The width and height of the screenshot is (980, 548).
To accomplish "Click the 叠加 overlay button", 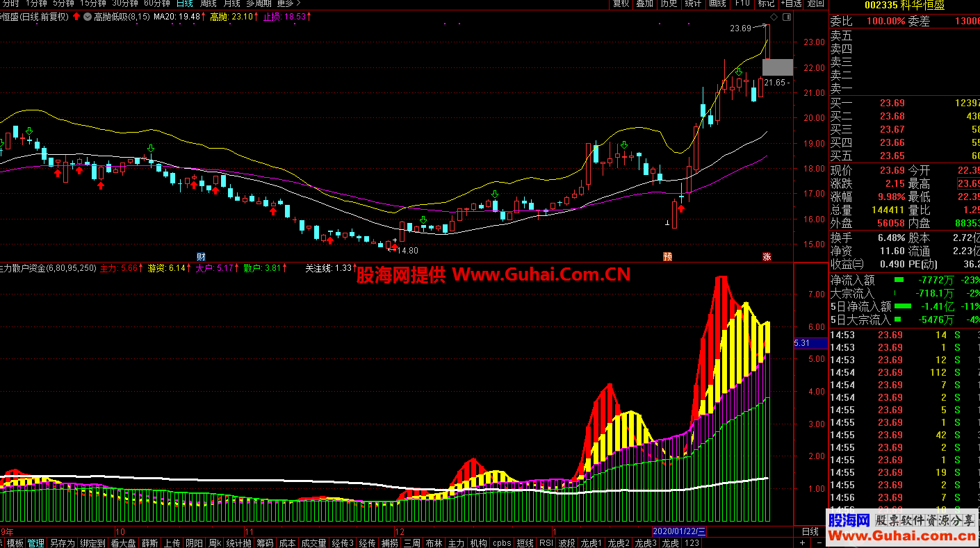I will [644, 3].
